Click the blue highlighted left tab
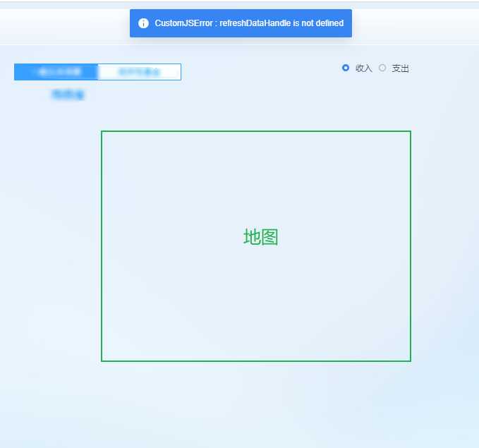Screen dimensions: 479x448 (x=56, y=72)
